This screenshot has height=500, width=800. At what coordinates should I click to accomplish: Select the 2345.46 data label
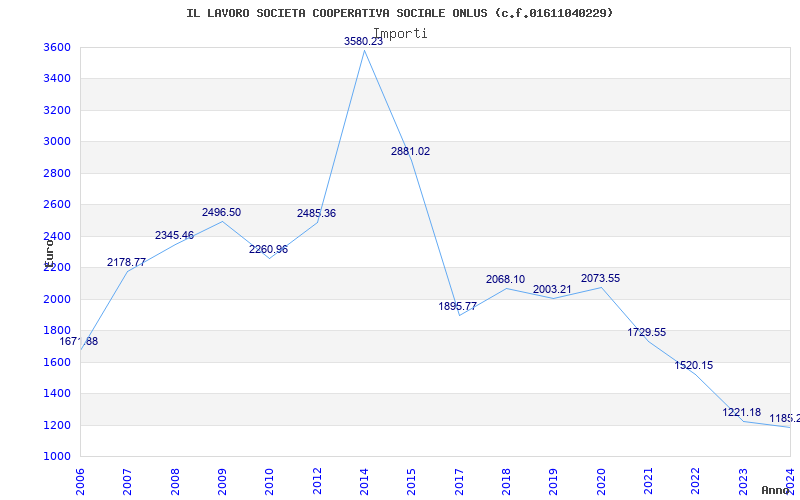174,235
